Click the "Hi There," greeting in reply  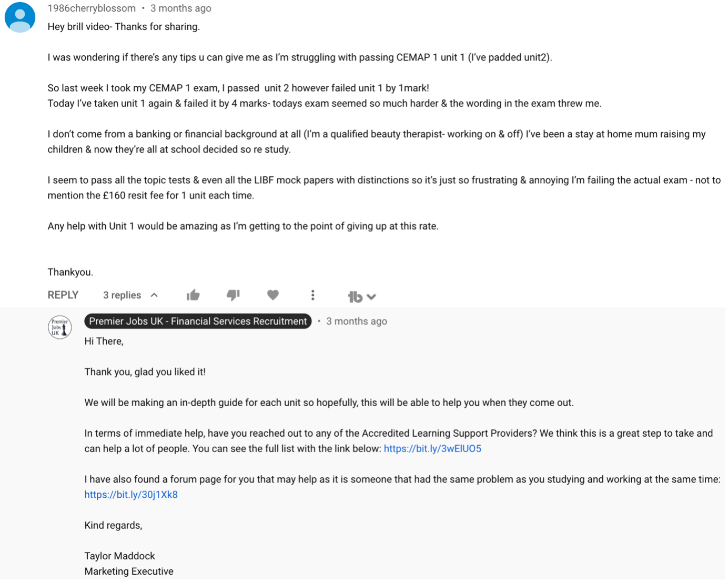coord(104,342)
